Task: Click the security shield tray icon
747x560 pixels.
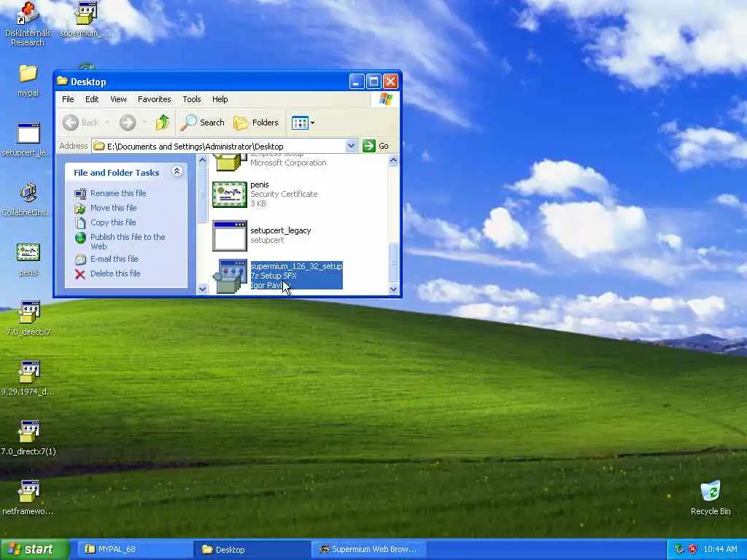Action: coord(692,549)
